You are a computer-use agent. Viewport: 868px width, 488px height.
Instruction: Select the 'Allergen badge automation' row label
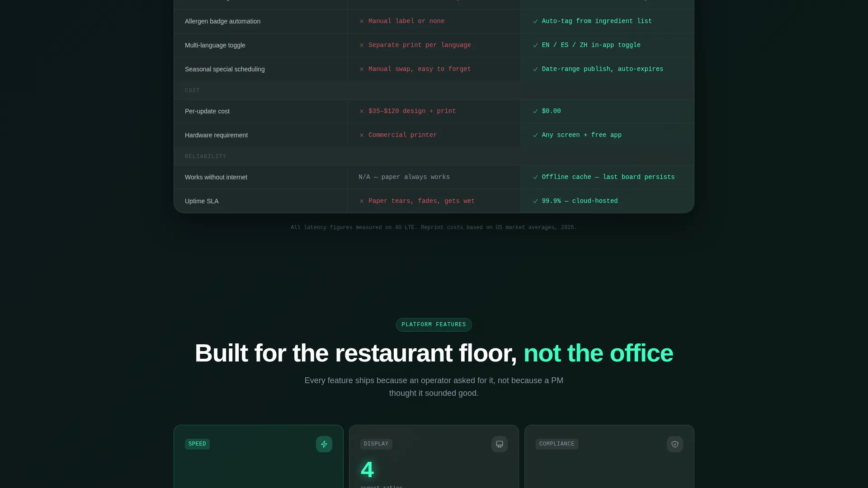click(222, 21)
